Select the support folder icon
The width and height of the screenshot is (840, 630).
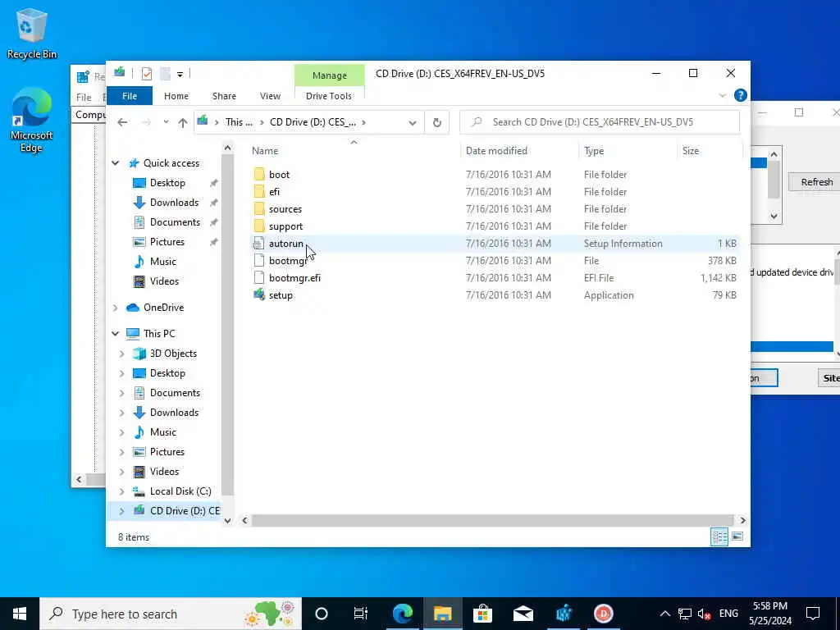pos(259,226)
